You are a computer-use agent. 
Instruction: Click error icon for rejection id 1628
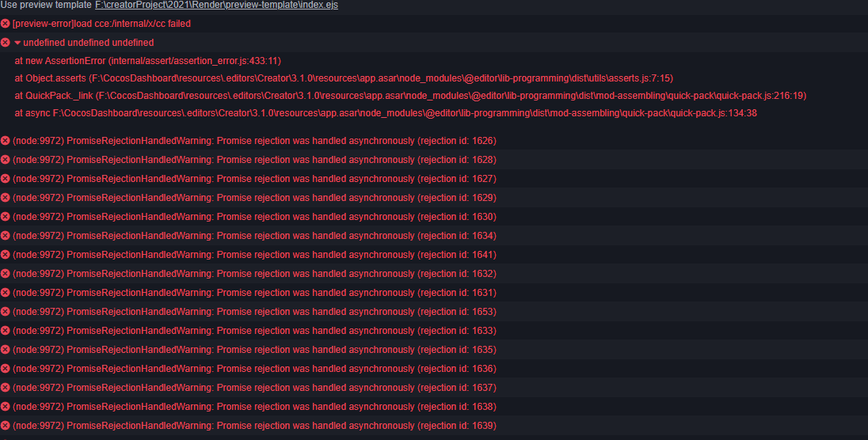(6, 160)
